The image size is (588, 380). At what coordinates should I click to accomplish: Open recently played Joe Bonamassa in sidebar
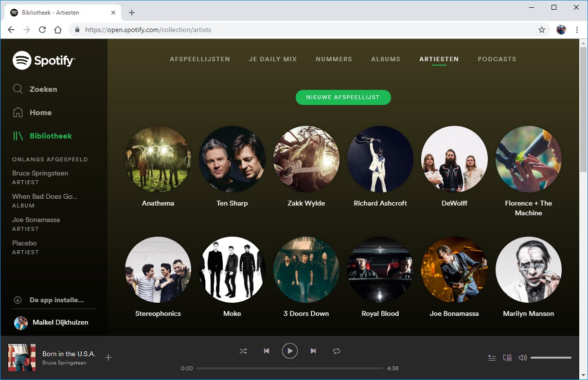pos(36,220)
